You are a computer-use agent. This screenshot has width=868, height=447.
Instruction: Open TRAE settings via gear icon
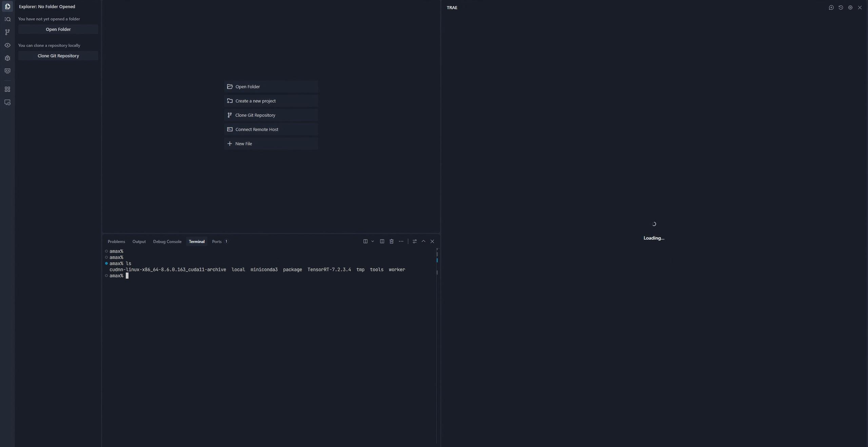pyautogui.click(x=850, y=7)
